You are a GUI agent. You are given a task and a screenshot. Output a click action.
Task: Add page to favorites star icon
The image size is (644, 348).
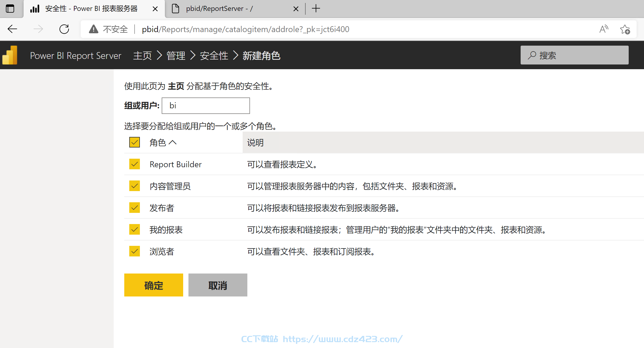625,29
